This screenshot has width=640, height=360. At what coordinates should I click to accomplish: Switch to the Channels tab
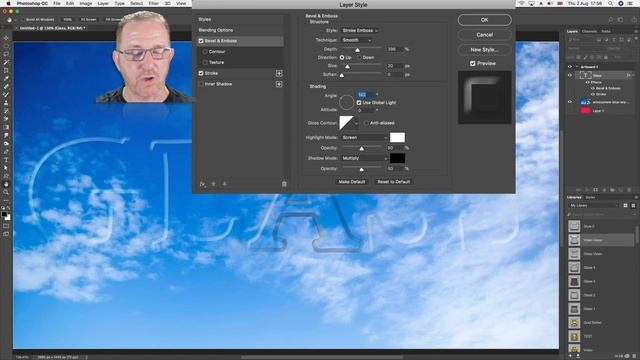coord(589,31)
